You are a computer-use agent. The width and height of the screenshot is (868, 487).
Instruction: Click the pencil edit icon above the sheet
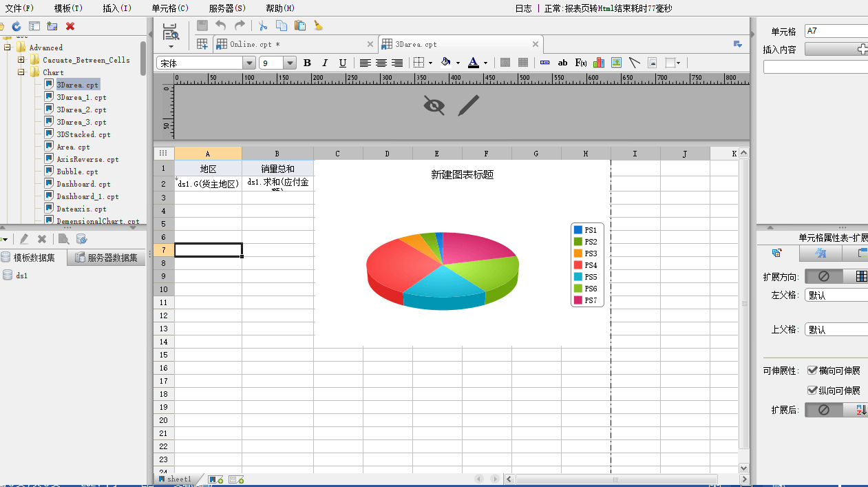coord(468,105)
